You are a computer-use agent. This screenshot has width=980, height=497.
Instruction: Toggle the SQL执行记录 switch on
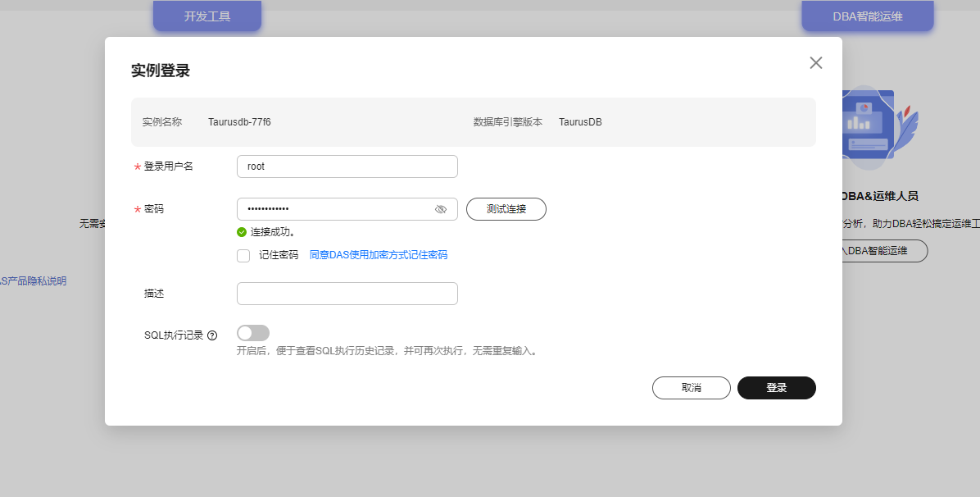point(253,333)
